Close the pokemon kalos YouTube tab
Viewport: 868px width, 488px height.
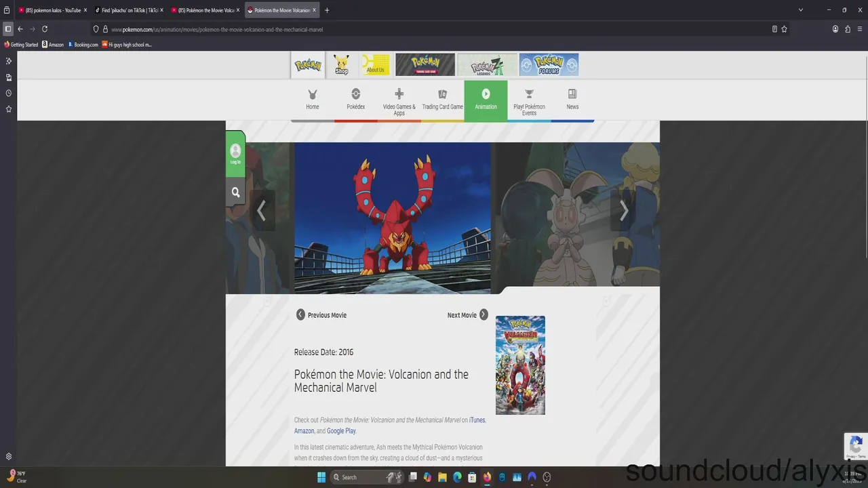85,10
